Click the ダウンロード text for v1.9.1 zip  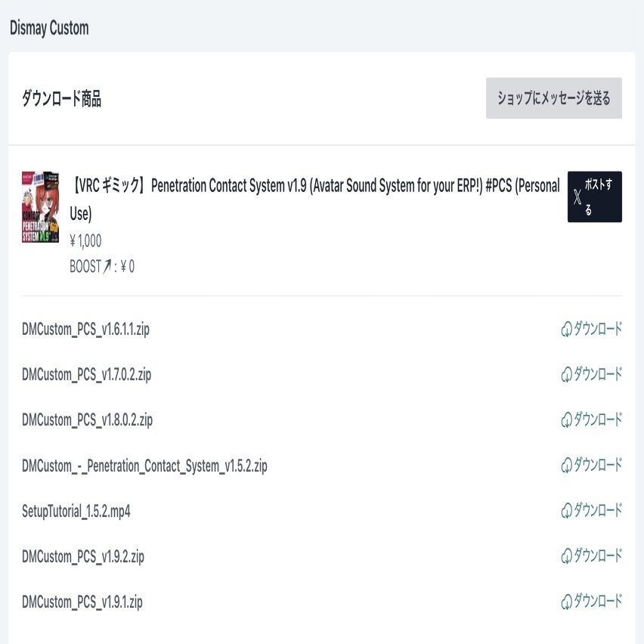598,602
